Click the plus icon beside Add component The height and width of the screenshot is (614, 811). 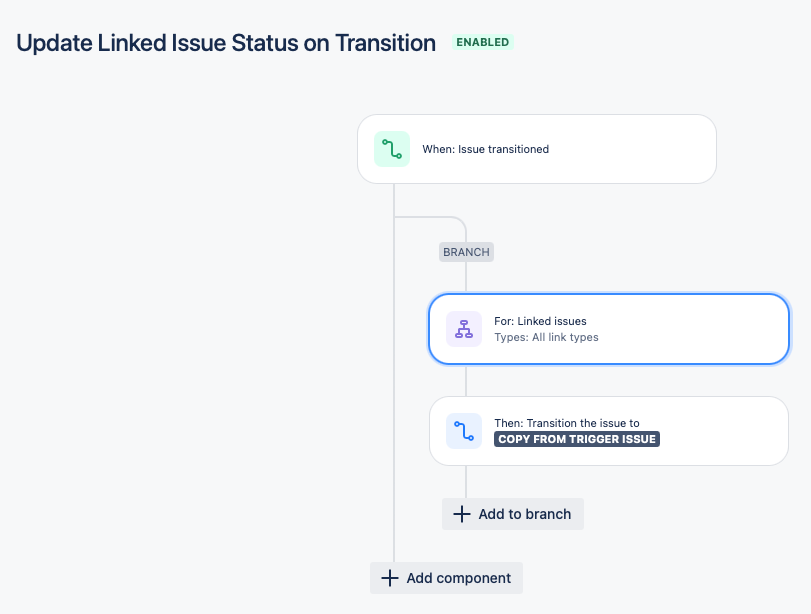coord(389,578)
